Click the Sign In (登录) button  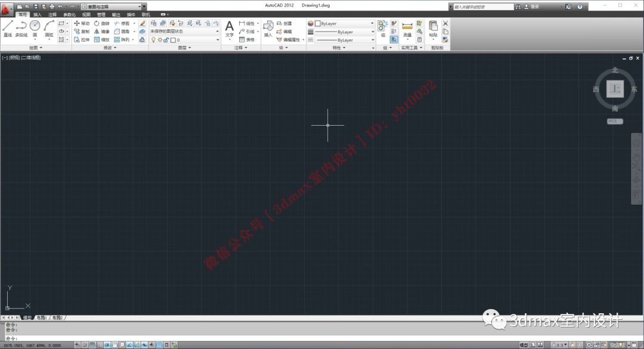point(532,7)
